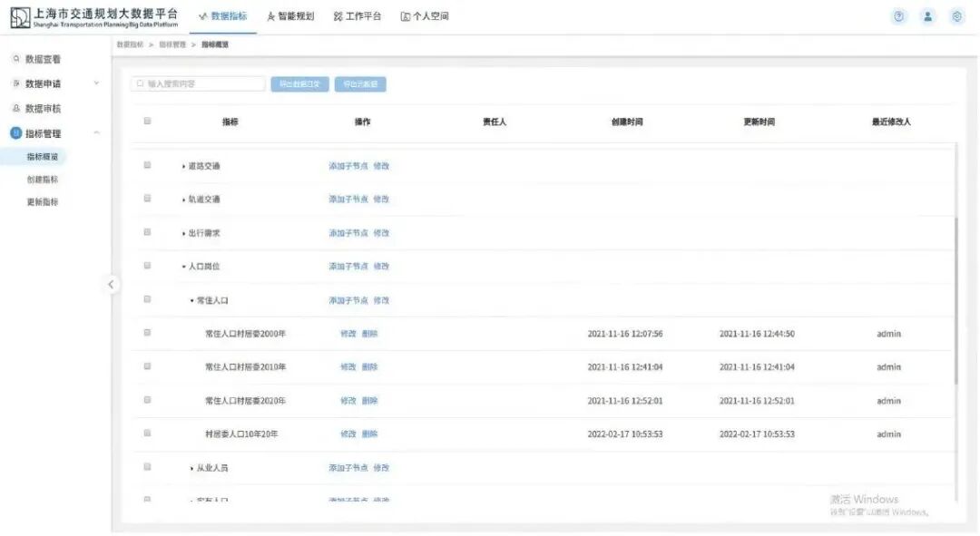Check the select-all checkbox in table header
980x536 pixels.
click(146, 122)
